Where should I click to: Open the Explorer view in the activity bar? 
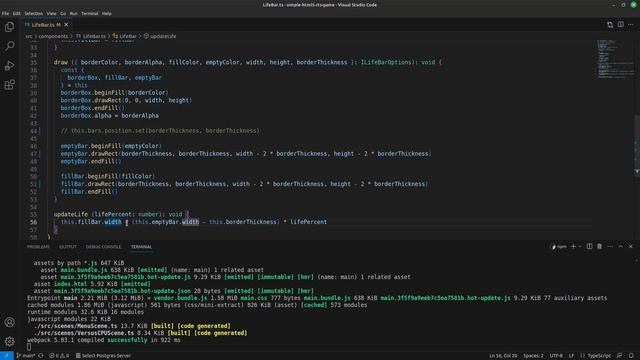pos(9,27)
